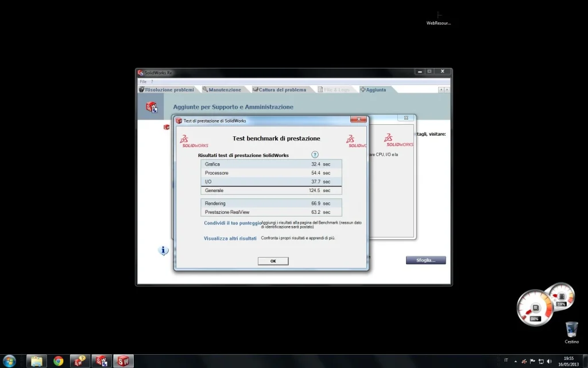Open the WebResour... desktop shortcut
The height and width of the screenshot is (368, 588).
pyautogui.click(x=438, y=18)
